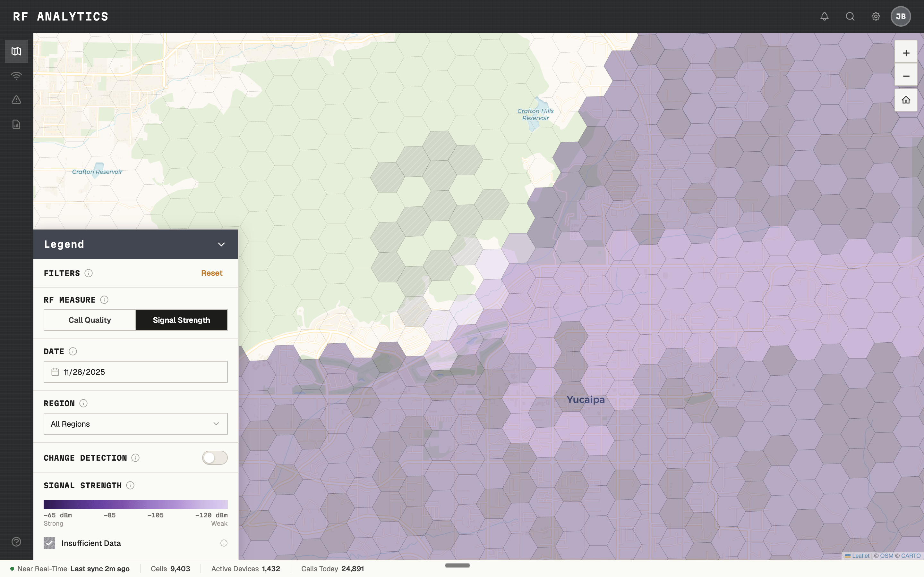
Task: Click the Reset filters link
Action: [x=211, y=273]
